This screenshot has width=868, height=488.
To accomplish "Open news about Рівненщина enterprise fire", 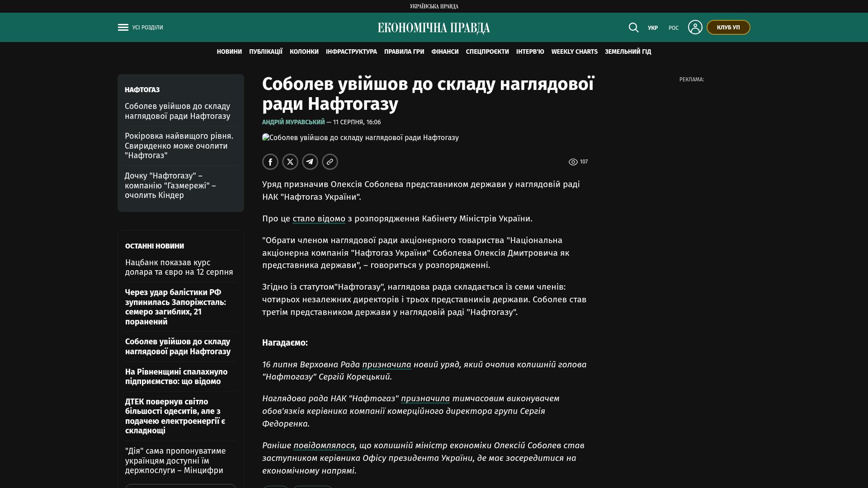I will pos(176,377).
